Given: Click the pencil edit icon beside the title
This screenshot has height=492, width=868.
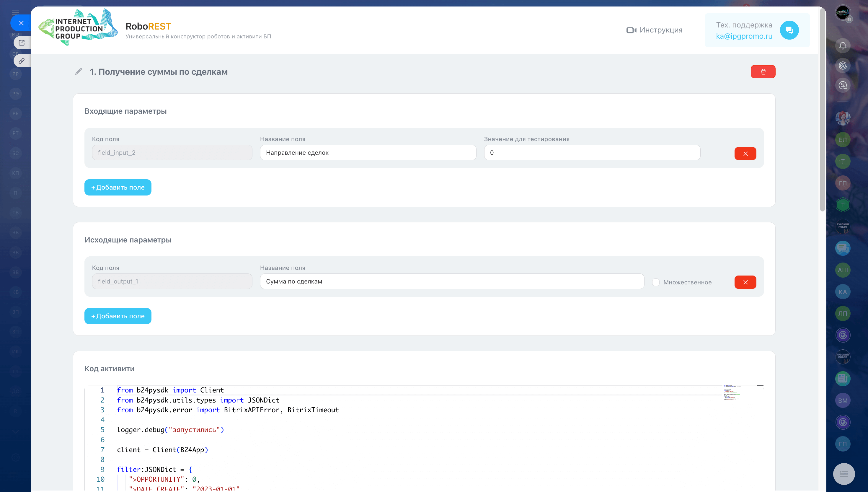Looking at the screenshot, I should tap(79, 71).
